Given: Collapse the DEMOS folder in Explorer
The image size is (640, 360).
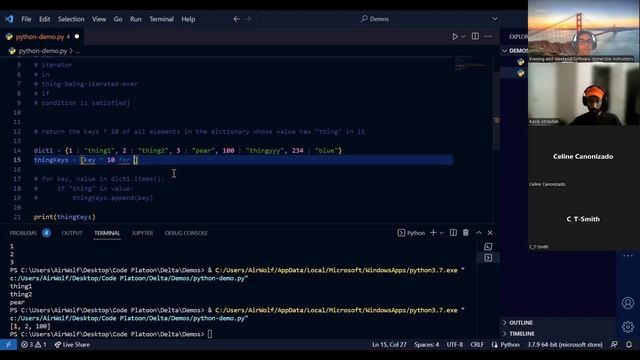Looking at the screenshot, I should (504, 51).
